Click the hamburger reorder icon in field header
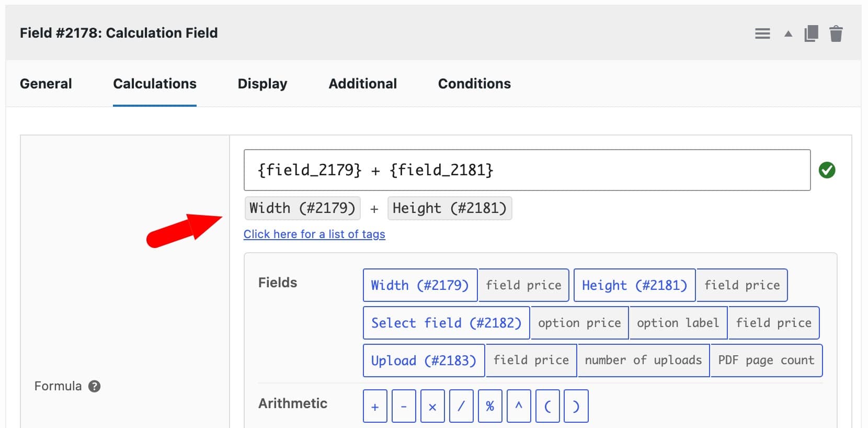868x428 pixels. 762,34
